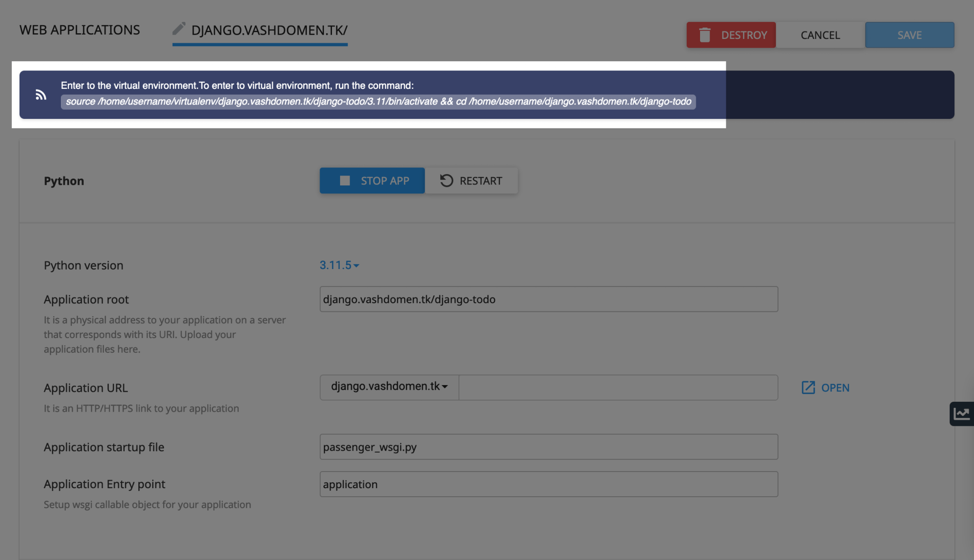Click the pencil edit icon next to the domain name
This screenshot has width=974, height=560.
click(179, 29)
